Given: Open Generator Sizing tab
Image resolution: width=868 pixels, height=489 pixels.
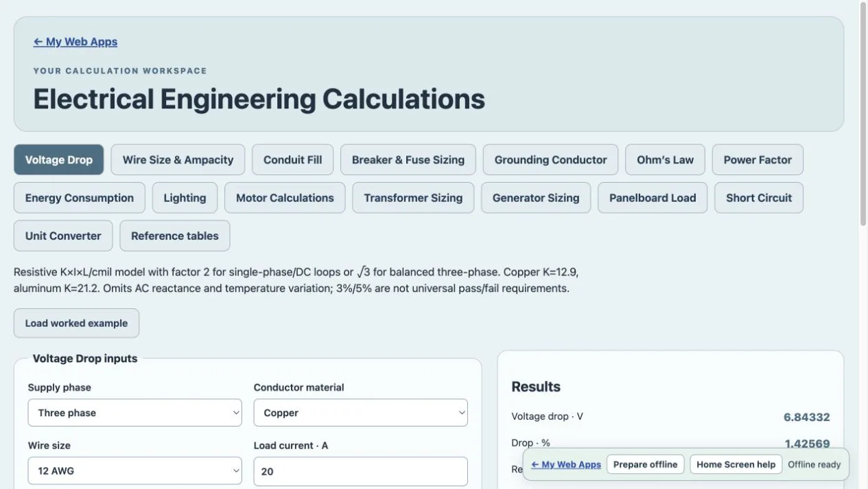Looking at the screenshot, I should tap(536, 198).
